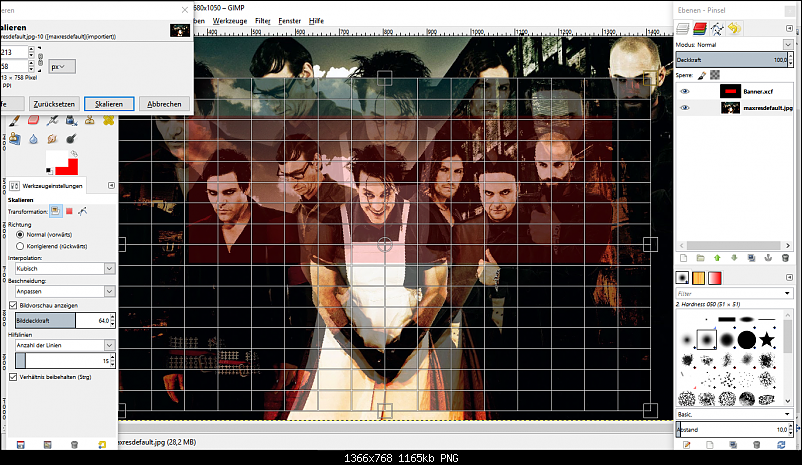
Task: Swap foreground and background colors arrow
Action: coord(74,153)
